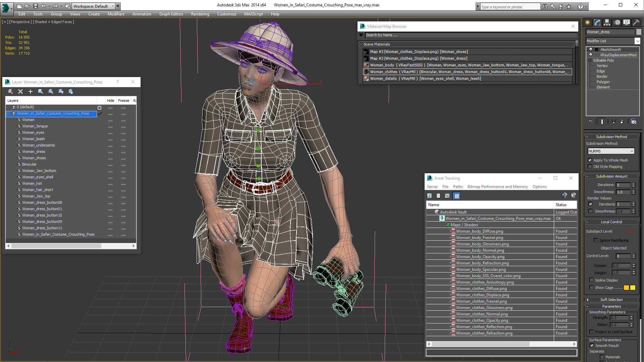Toggle Pin Stack icon below modifier stack
Screen dimensions: 644x362
591,122
